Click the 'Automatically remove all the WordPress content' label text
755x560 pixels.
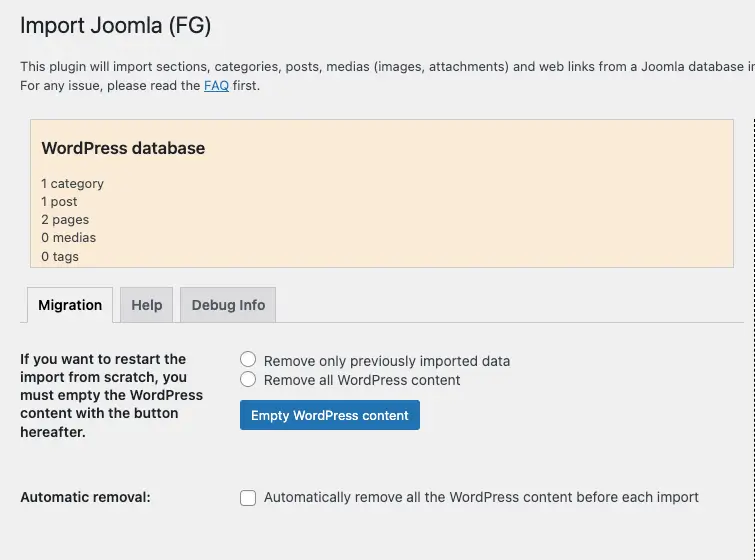tap(481, 497)
